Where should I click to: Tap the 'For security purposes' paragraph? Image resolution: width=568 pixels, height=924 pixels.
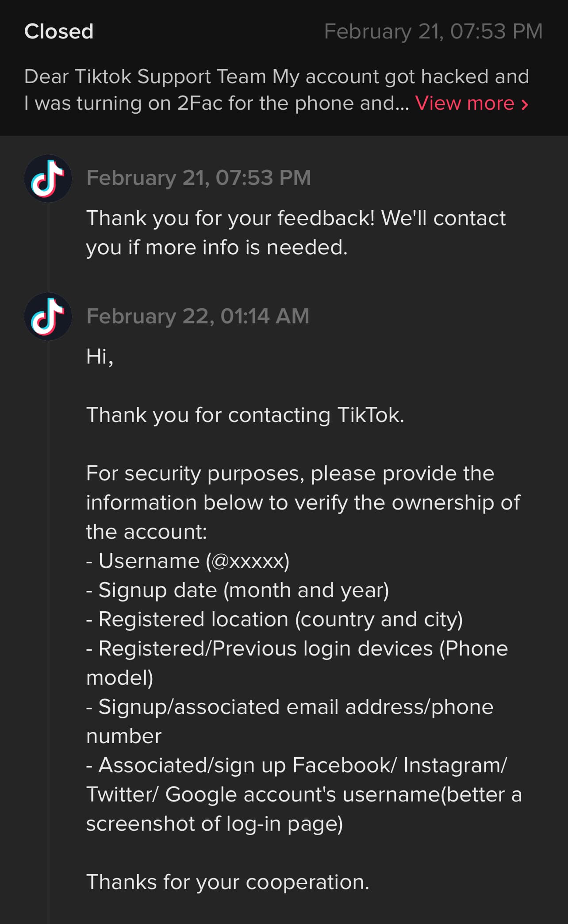(303, 502)
